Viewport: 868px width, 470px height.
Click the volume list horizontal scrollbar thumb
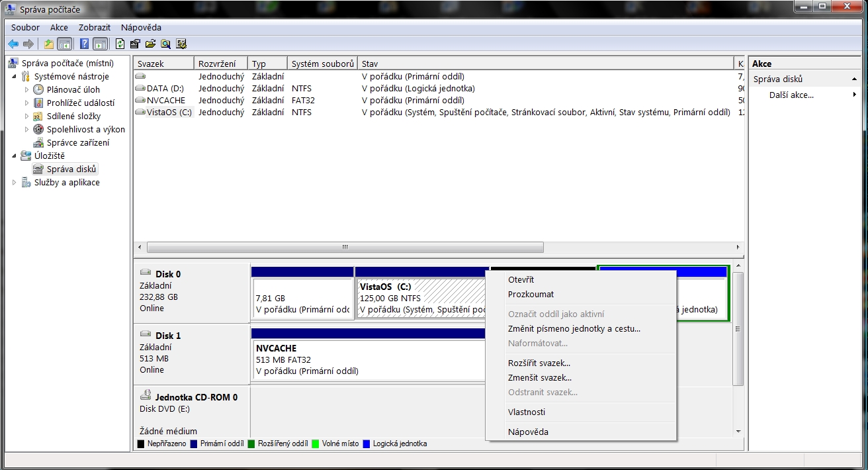(x=345, y=247)
